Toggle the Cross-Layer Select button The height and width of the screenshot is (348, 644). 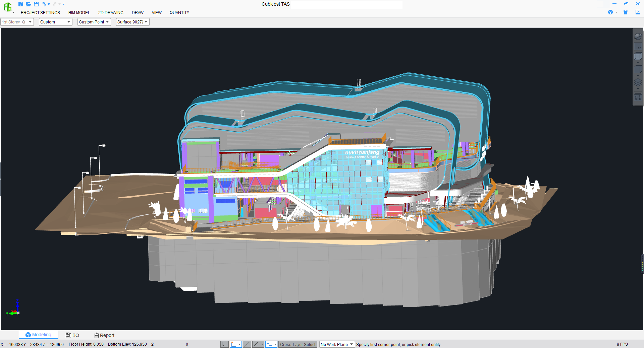pos(298,344)
